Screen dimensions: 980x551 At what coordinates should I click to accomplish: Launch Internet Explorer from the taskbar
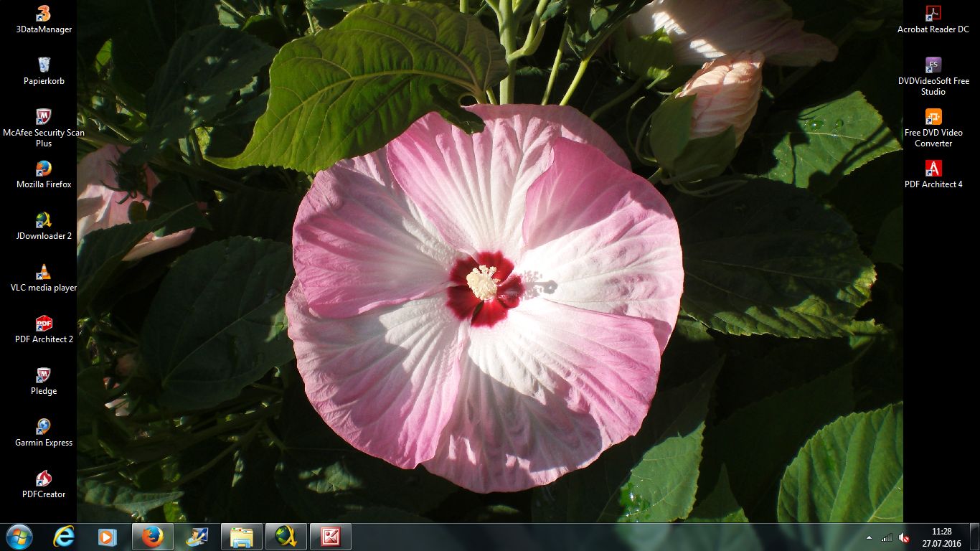(64, 537)
